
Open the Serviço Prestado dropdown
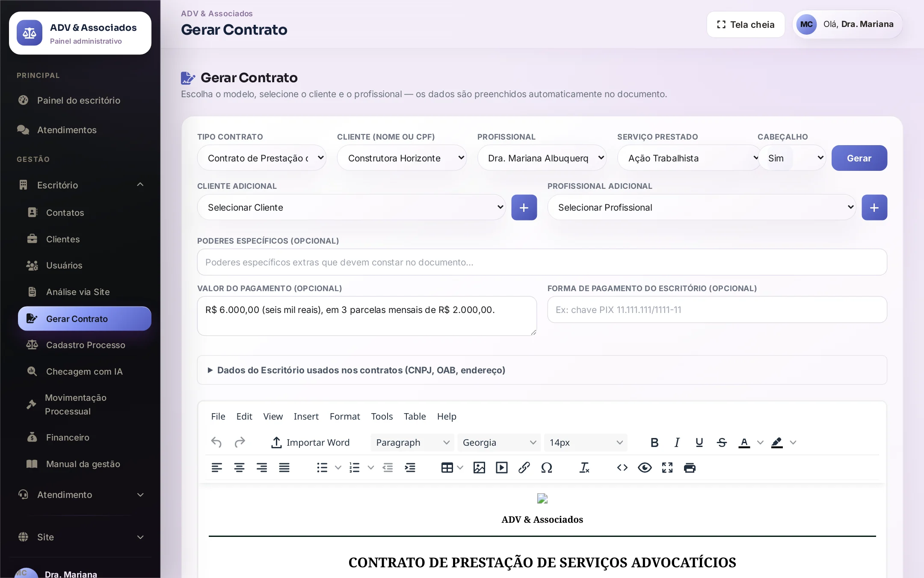pyautogui.click(x=689, y=158)
